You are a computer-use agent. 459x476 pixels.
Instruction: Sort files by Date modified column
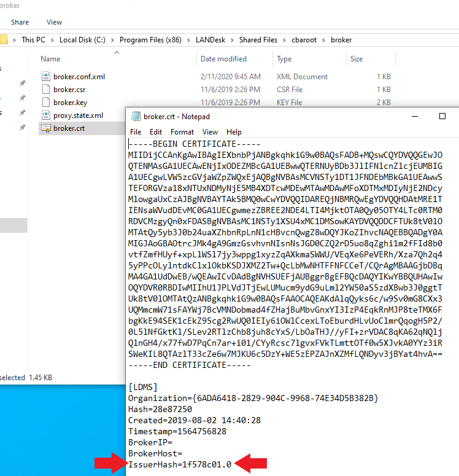click(x=223, y=59)
